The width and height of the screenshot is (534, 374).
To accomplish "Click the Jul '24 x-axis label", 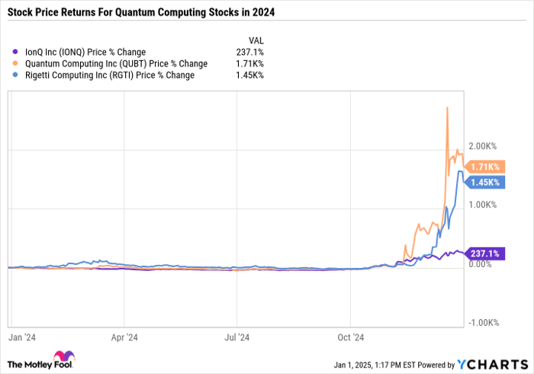I will click(237, 337).
